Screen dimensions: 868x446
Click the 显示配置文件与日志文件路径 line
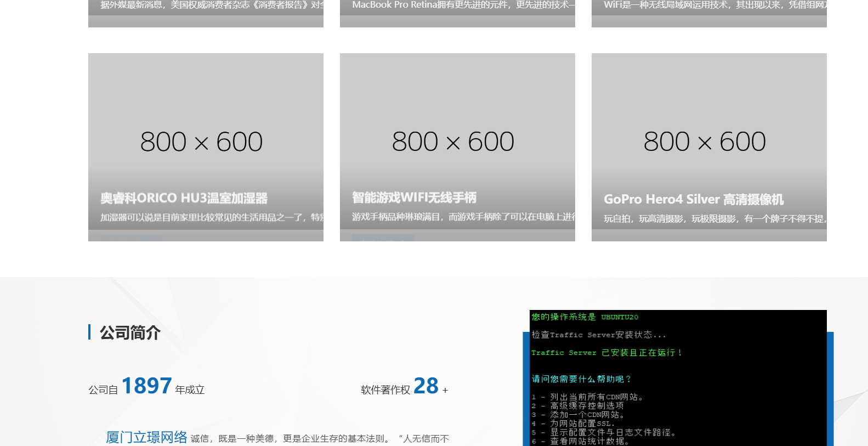(x=603, y=432)
